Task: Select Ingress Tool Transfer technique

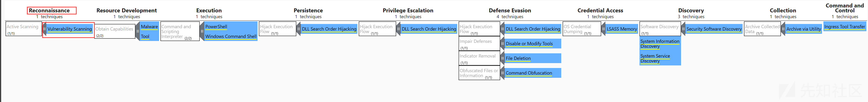Action: [x=844, y=27]
